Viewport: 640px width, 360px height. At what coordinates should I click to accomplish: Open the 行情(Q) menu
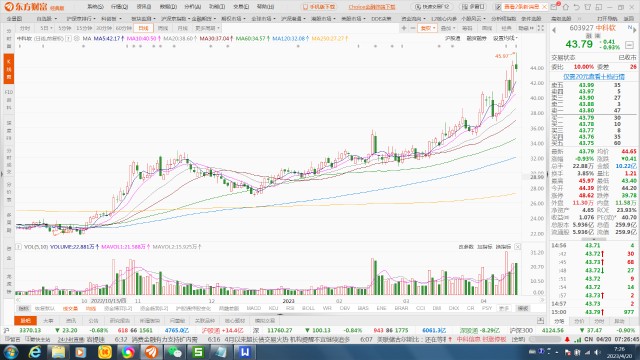tap(119, 7)
